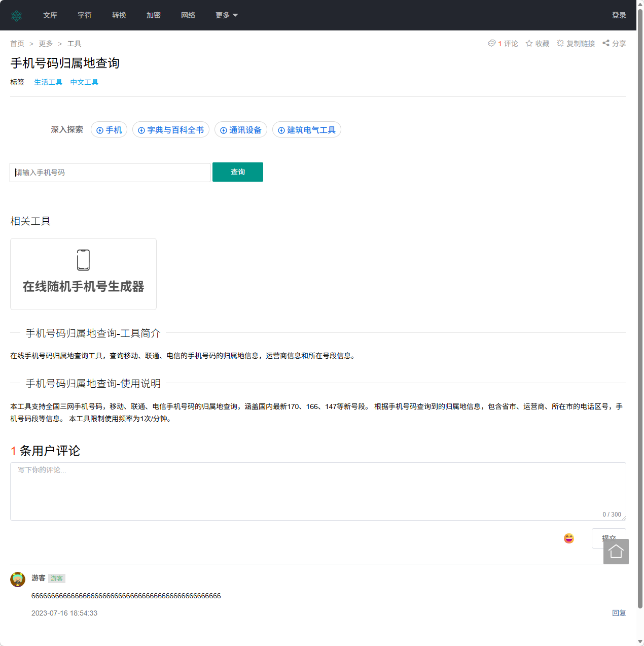Click the back-to-top house icon

616,552
